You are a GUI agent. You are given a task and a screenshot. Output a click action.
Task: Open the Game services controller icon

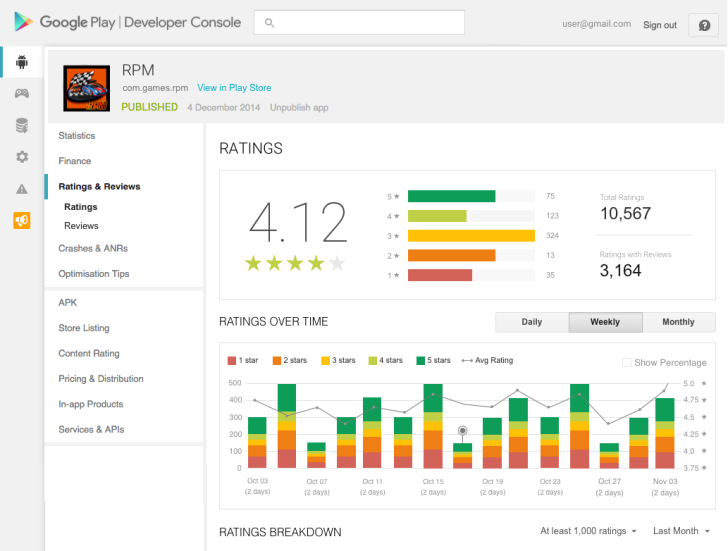22,93
